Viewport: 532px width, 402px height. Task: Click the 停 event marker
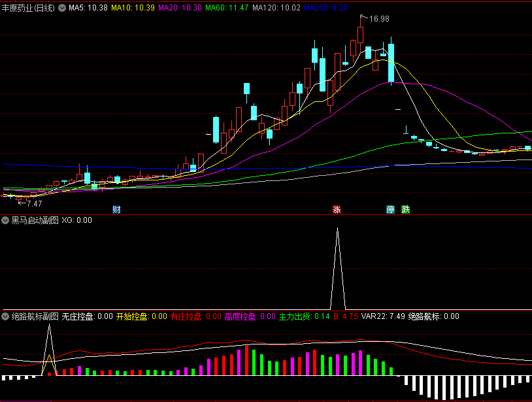(391, 209)
